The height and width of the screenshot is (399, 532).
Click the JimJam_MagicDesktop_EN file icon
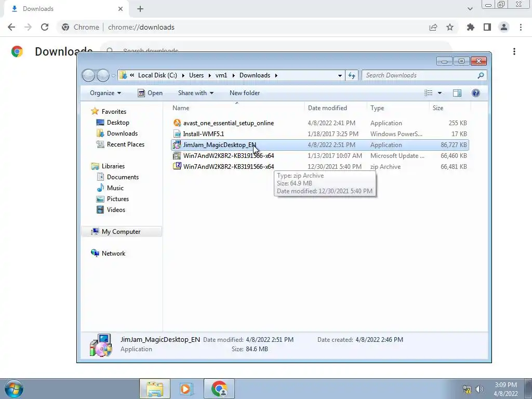(177, 145)
